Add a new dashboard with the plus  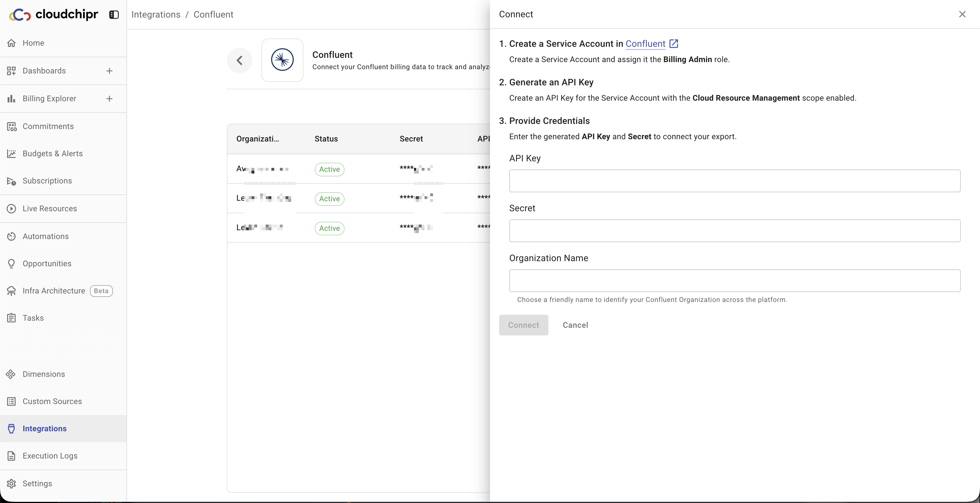click(109, 71)
